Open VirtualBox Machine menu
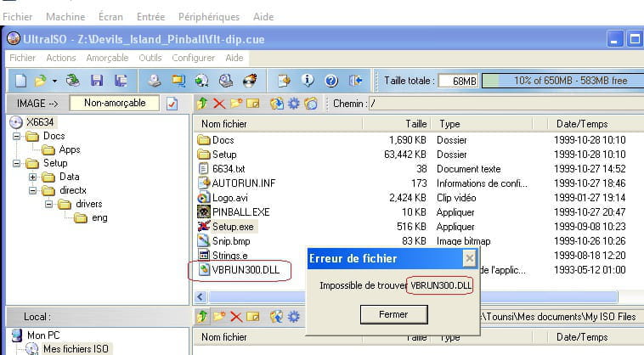The height and width of the screenshot is (355, 644). pos(65,17)
